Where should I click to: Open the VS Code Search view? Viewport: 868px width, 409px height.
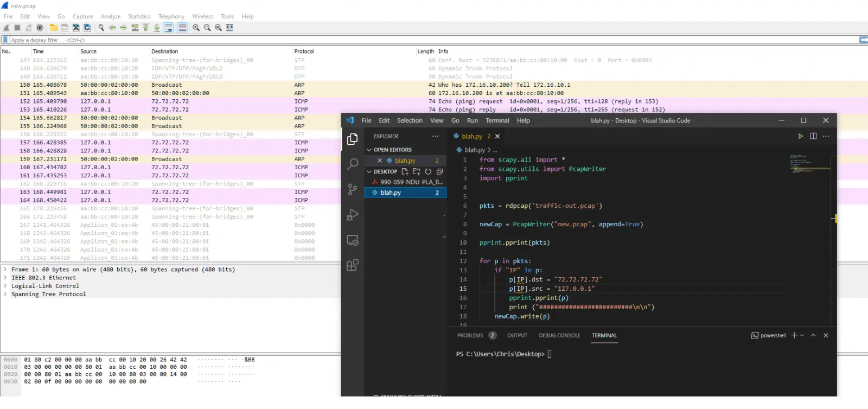(x=353, y=164)
